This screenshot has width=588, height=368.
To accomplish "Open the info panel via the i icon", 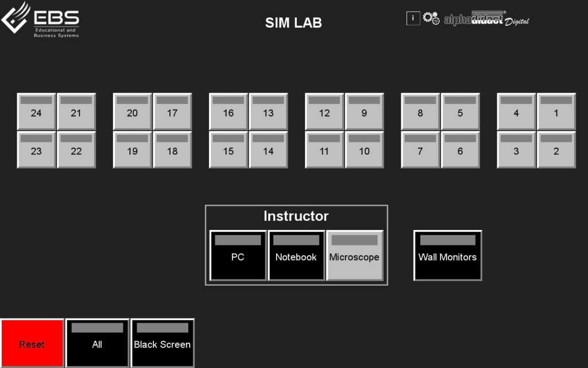I will pos(413,18).
